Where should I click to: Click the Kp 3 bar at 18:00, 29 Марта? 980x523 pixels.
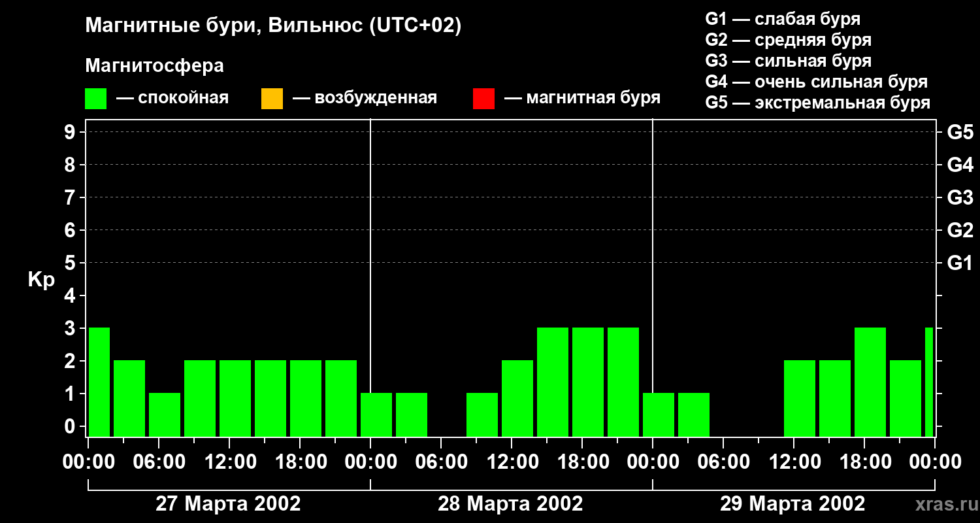870,382
